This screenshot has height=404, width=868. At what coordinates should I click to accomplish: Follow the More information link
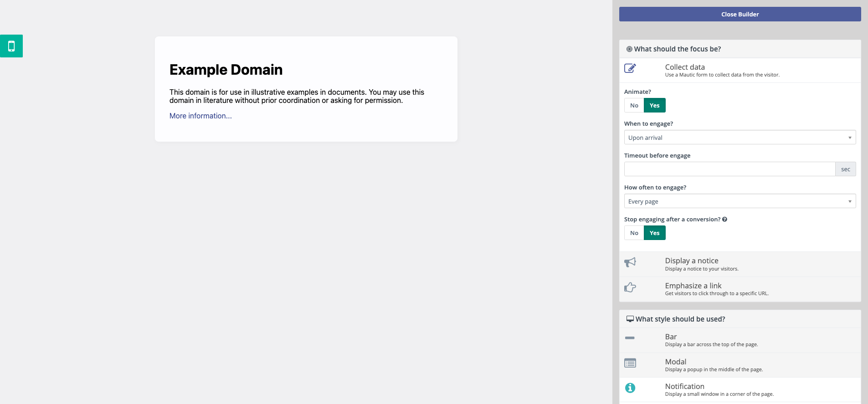200,116
